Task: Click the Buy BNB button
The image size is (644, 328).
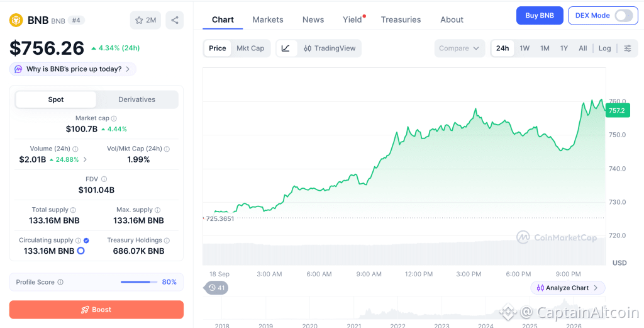Action: coord(540,16)
